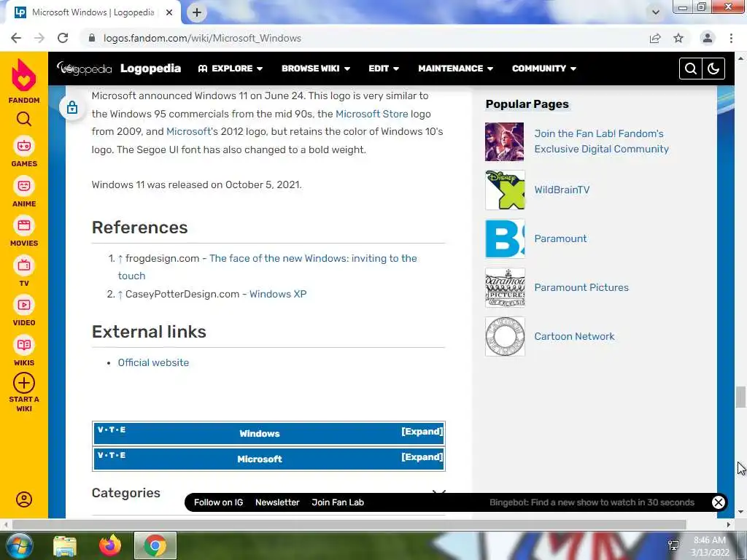Open the Movies section icon

point(24,225)
